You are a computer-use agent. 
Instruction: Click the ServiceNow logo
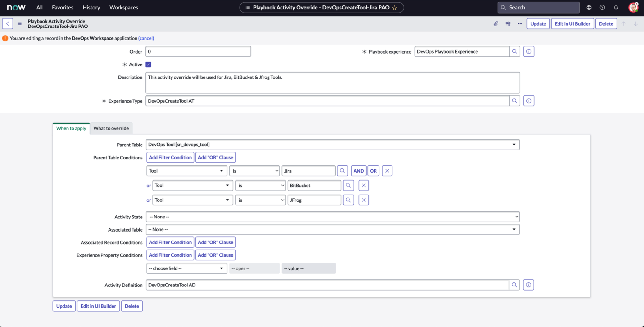(16, 7)
